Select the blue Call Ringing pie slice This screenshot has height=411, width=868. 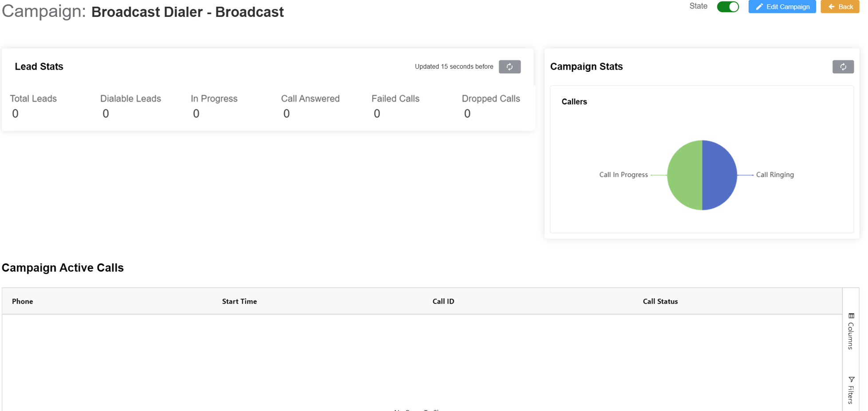[719, 174]
